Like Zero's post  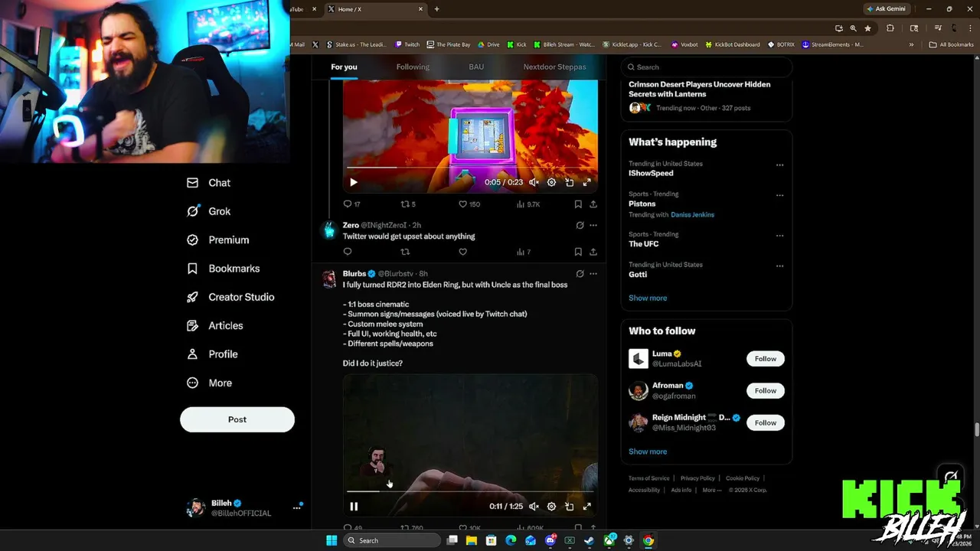(x=462, y=252)
